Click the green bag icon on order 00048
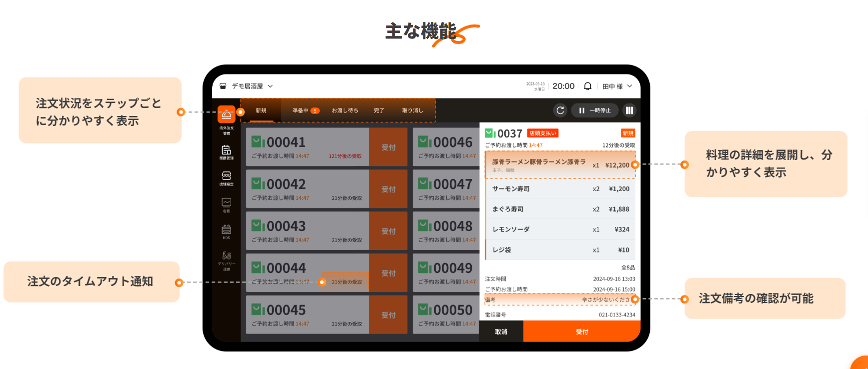Screen dimensions: 868x369 pos(425,226)
